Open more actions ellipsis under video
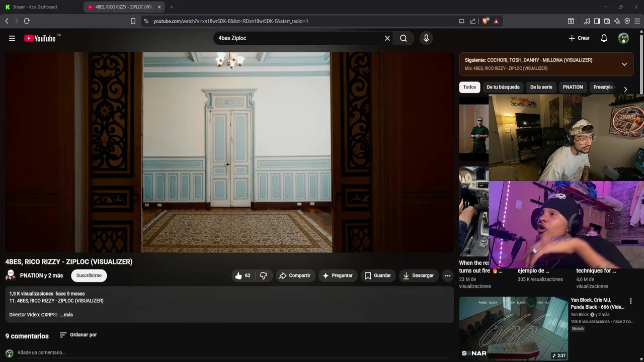This screenshot has height=362, width=644. (x=447, y=276)
